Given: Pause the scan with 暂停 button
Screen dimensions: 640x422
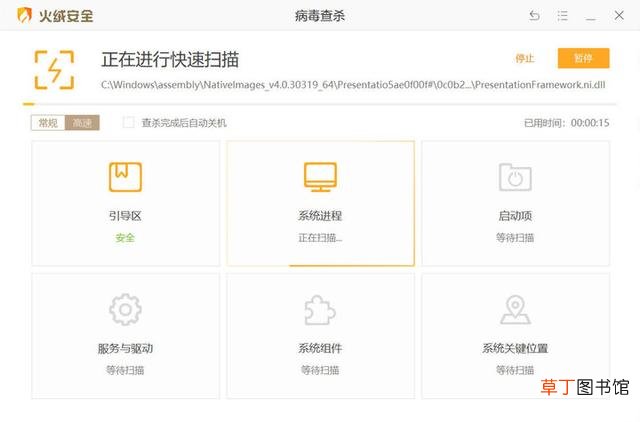Looking at the screenshot, I should click(x=584, y=58).
